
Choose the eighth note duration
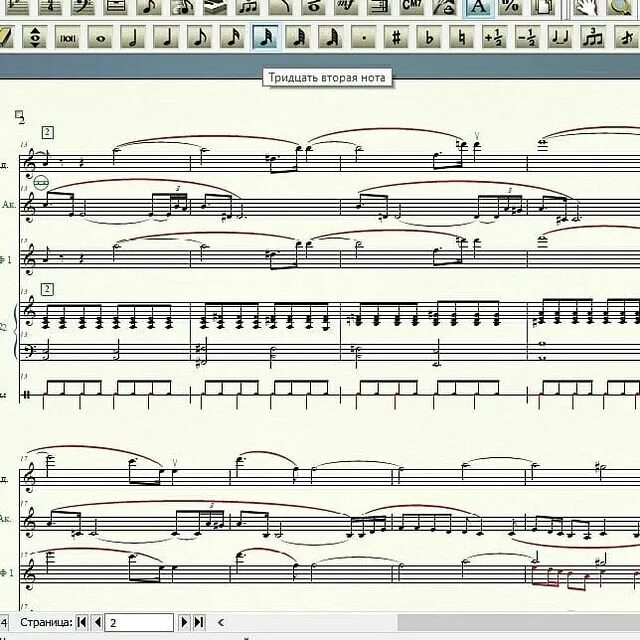[x=200, y=38]
